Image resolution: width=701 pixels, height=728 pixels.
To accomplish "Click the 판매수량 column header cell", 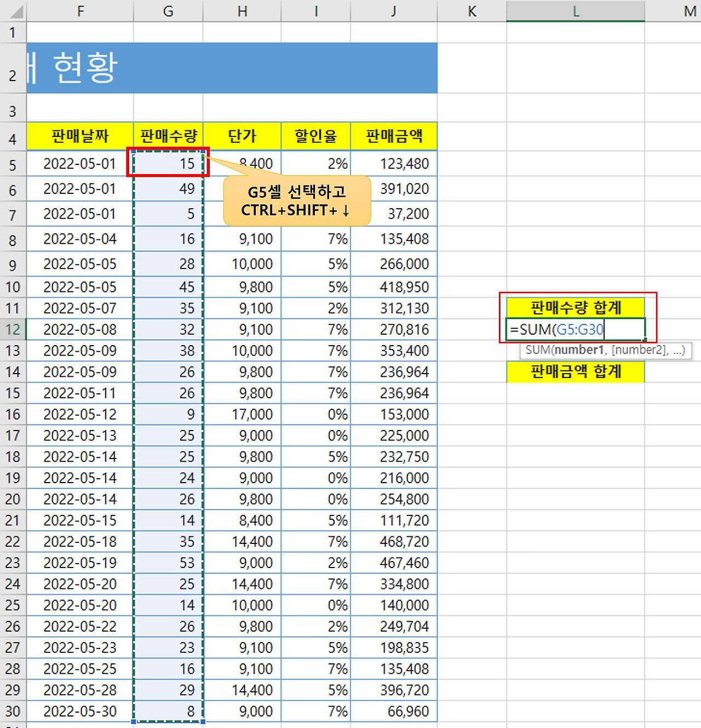I will pos(168,136).
